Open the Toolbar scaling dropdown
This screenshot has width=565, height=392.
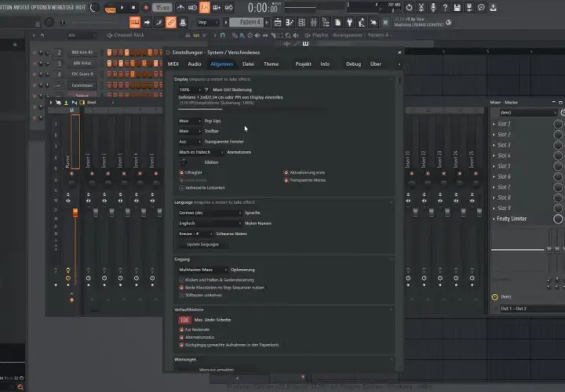tap(190, 131)
